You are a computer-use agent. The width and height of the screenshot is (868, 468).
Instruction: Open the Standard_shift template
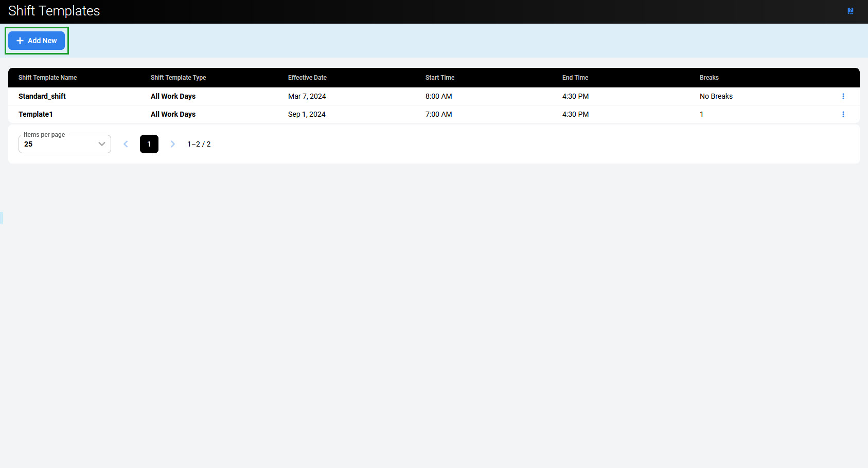(42, 96)
